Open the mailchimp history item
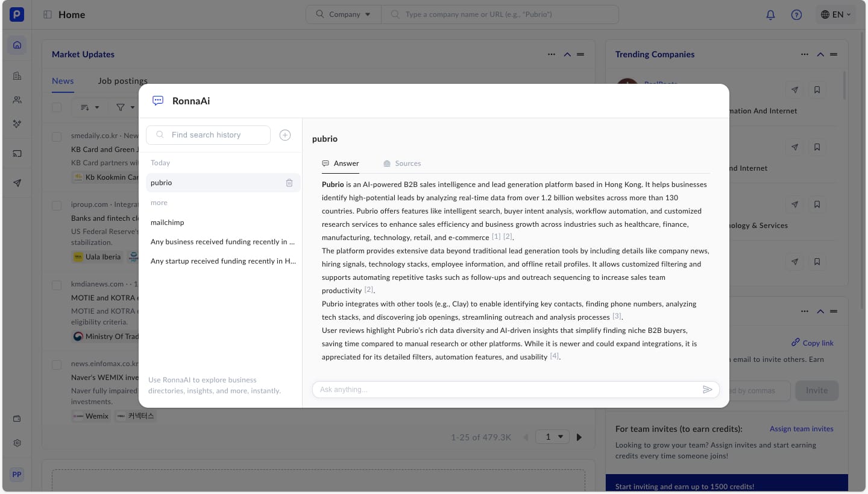868x494 pixels. [x=168, y=223]
